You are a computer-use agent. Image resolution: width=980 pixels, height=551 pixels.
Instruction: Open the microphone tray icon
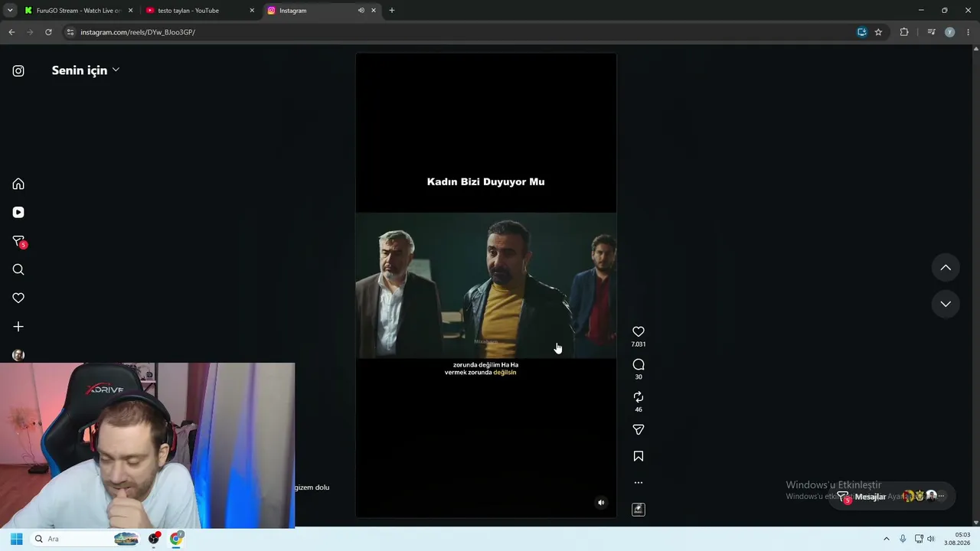point(903,539)
